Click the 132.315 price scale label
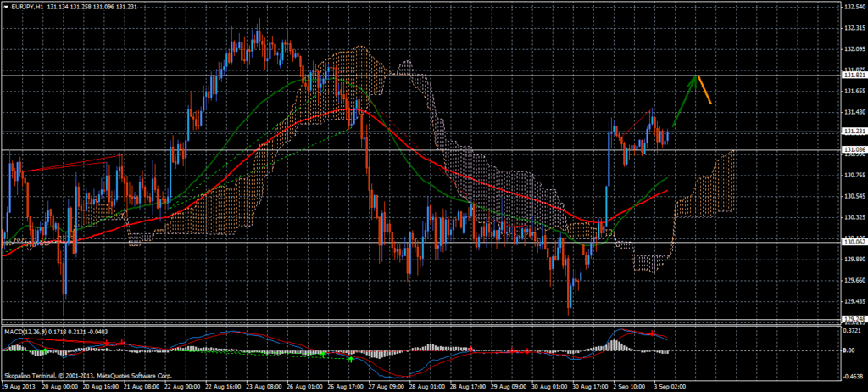Screen dimensions: 868x392 854,28
